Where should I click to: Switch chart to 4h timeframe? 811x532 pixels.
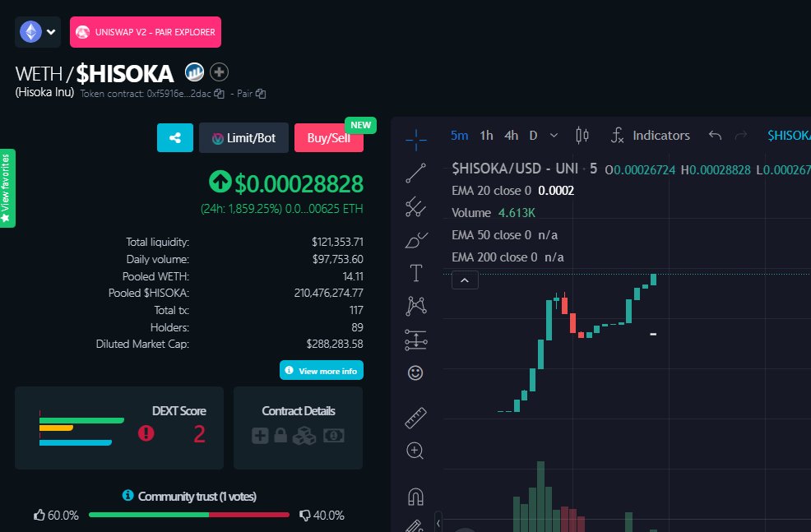point(511,136)
